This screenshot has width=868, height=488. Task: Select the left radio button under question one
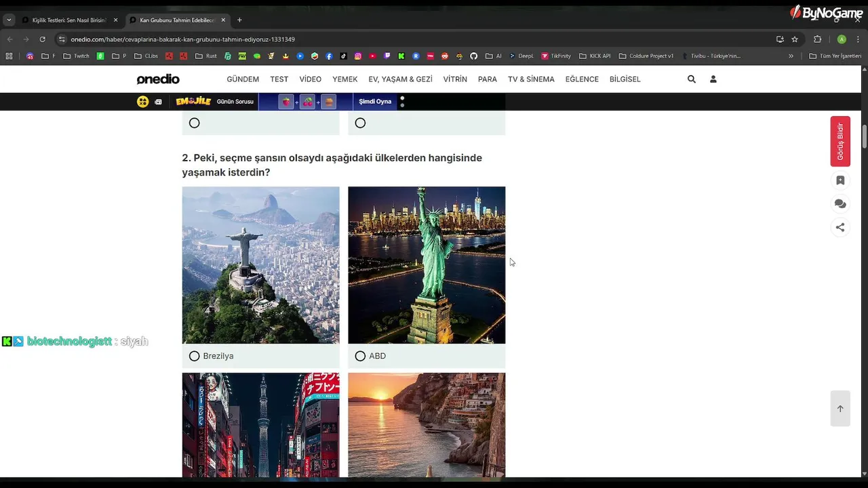pos(195,123)
